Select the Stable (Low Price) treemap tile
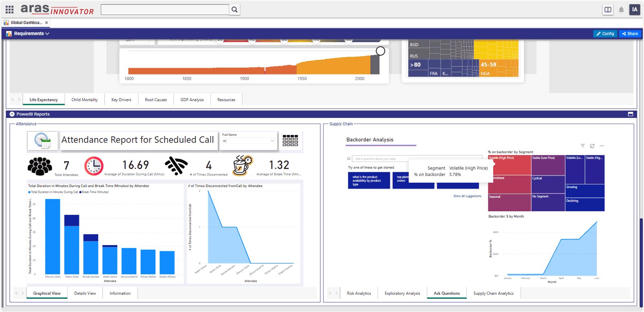Viewport: 644px width, 312px height. click(548, 165)
